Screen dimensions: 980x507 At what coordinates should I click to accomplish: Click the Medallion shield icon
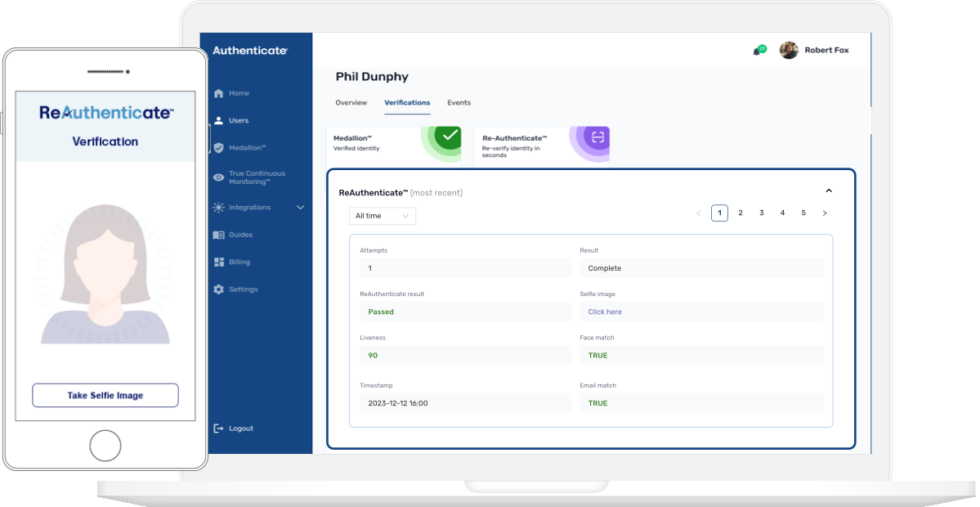[218, 148]
